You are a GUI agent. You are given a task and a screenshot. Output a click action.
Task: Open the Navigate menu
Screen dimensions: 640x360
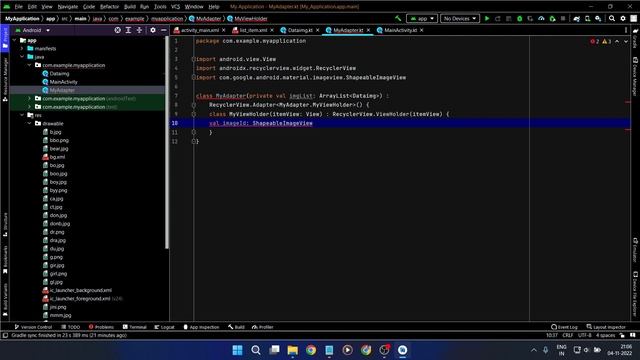coord(68,7)
